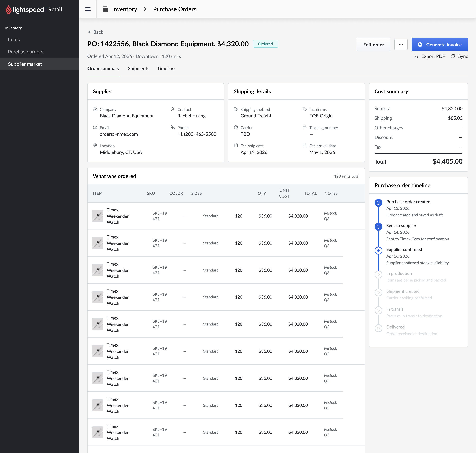Click the Email envelope icon

[95, 127]
